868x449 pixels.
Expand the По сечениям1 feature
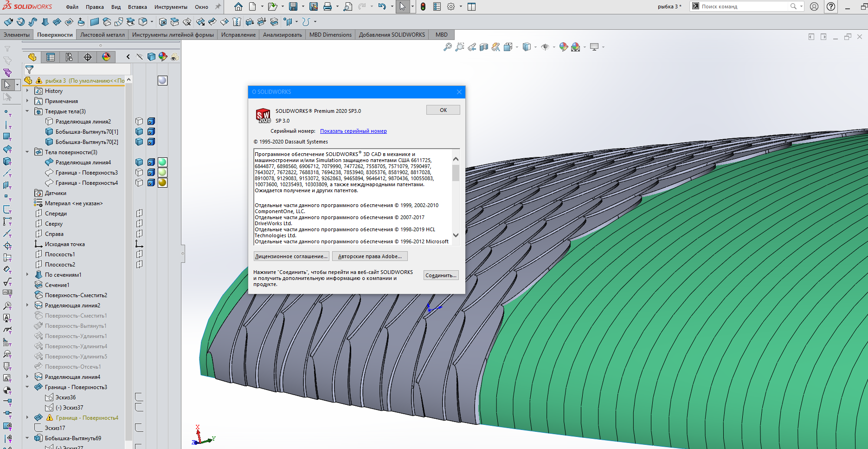pos(27,275)
